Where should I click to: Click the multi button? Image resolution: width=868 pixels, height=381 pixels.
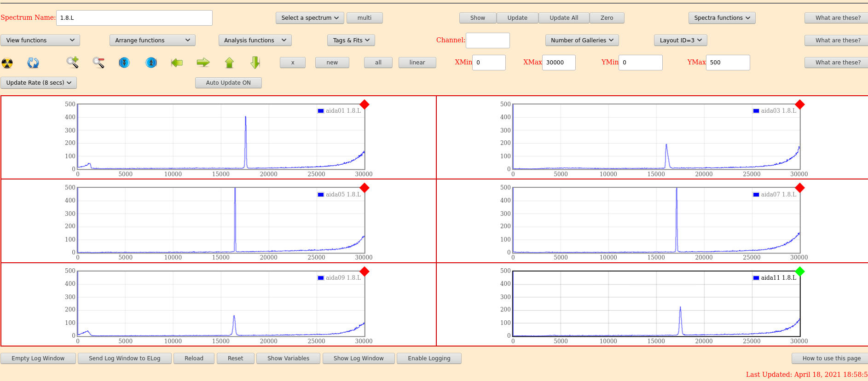(x=365, y=18)
